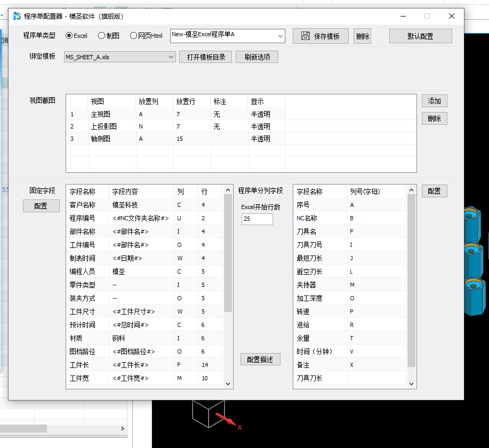This screenshot has width=489, height=448.
Task: Select the 程序编号 fixed field row
Action: tap(145, 218)
